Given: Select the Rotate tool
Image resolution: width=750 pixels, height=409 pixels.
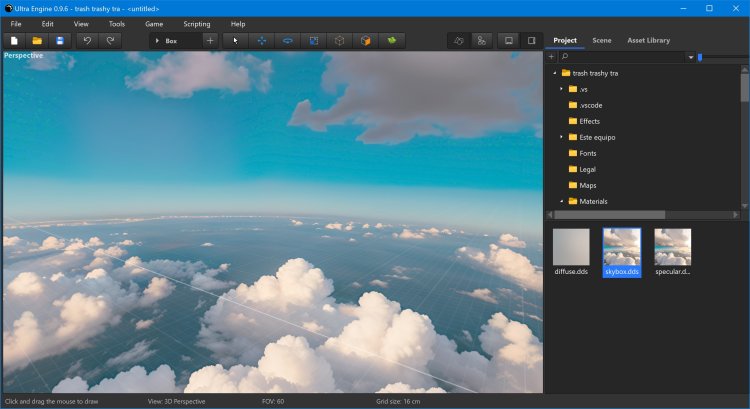Looking at the screenshot, I should click(x=288, y=41).
